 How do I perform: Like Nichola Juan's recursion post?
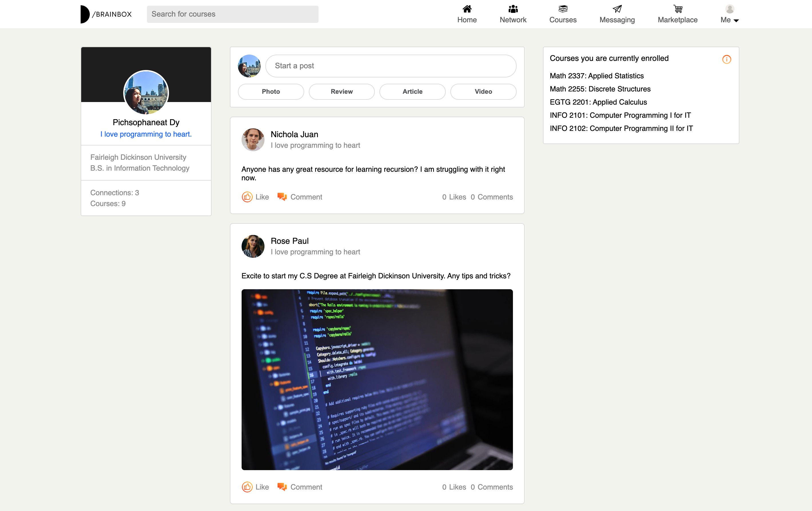[247, 197]
